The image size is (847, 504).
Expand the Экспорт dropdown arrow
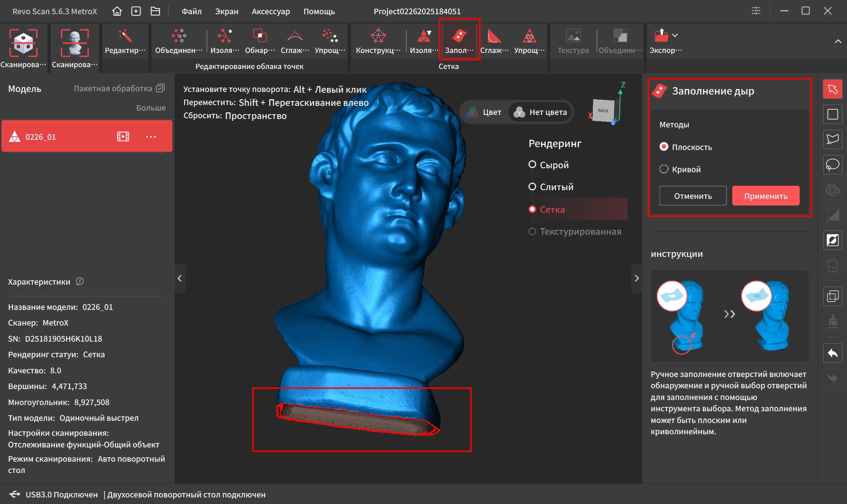pos(675,35)
